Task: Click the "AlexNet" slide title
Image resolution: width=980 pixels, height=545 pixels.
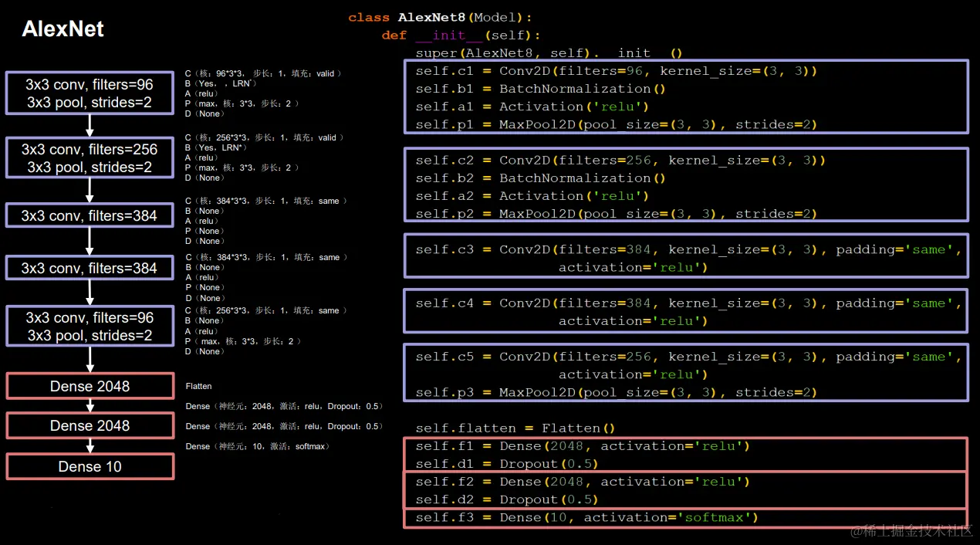Action: click(x=63, y=29)
